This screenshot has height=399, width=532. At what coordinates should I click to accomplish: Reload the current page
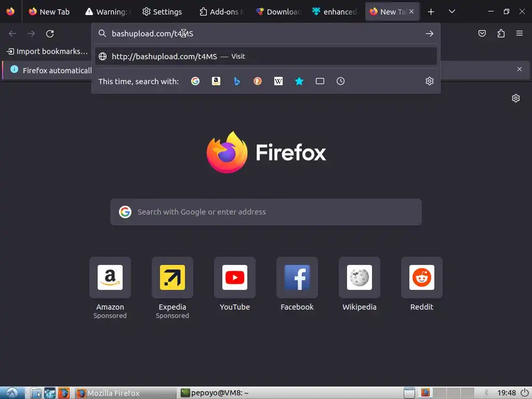(50, 34)
